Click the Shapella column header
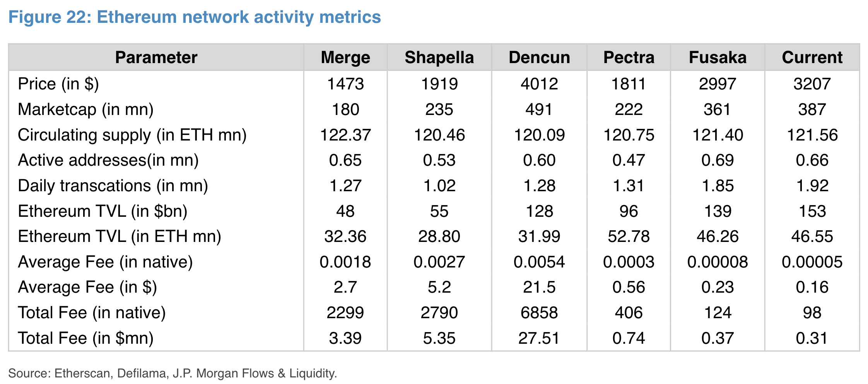The image size is (868, 384). (439, 57)
